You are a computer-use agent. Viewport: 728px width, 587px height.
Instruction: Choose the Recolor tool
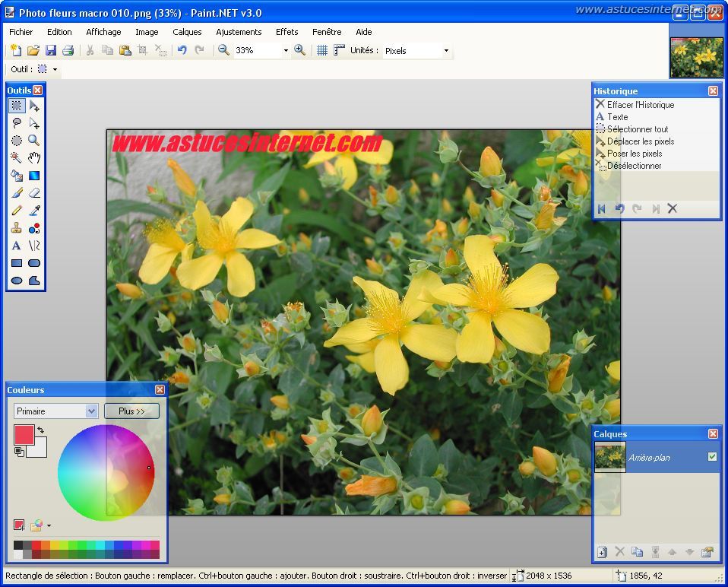[x=34, y=228]
